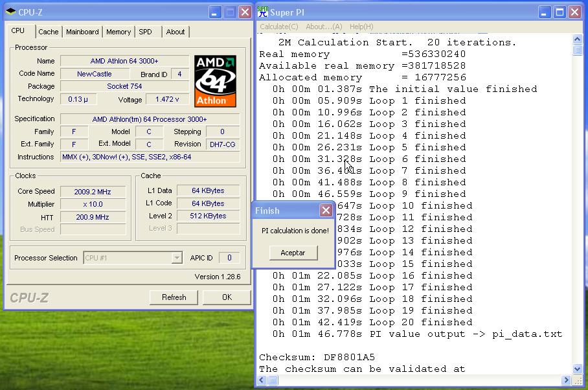Open the Calculate(C) menu
The width and height of the screenshot is (588, 390).
[x=278, y=27]
